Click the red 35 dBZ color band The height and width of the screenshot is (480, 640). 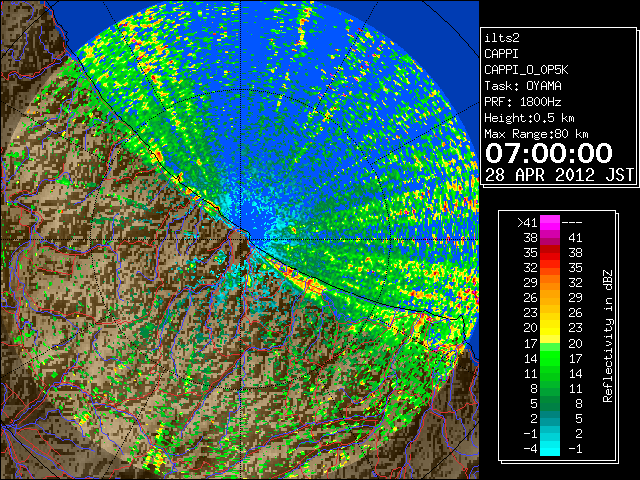pyautogui.click(x=550, y=253)
